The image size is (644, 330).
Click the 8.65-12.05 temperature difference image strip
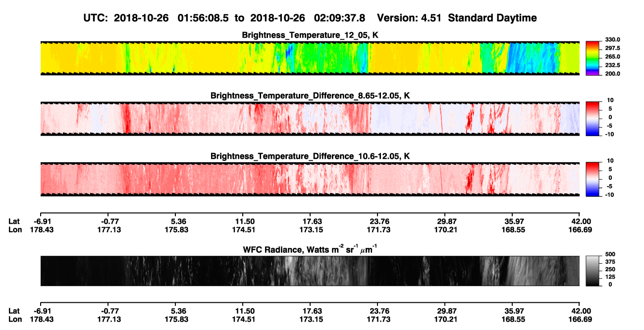point(310,118)
